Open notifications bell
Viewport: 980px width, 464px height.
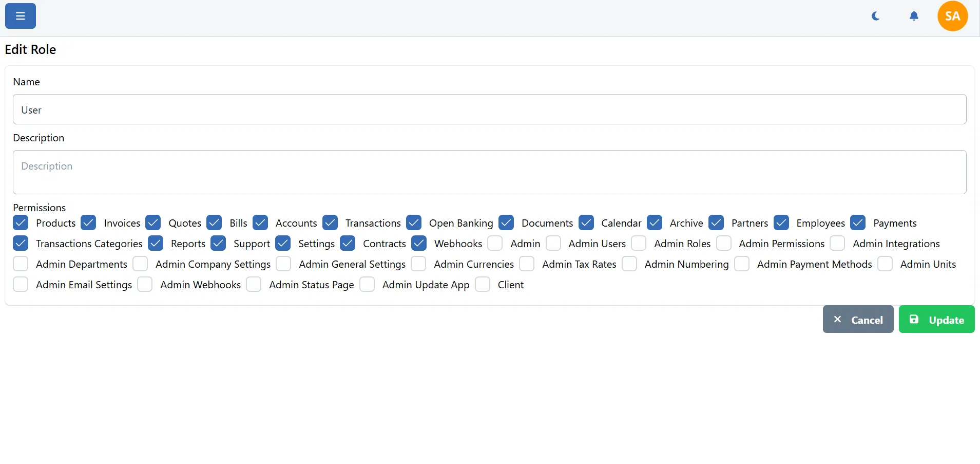[914, 16]
